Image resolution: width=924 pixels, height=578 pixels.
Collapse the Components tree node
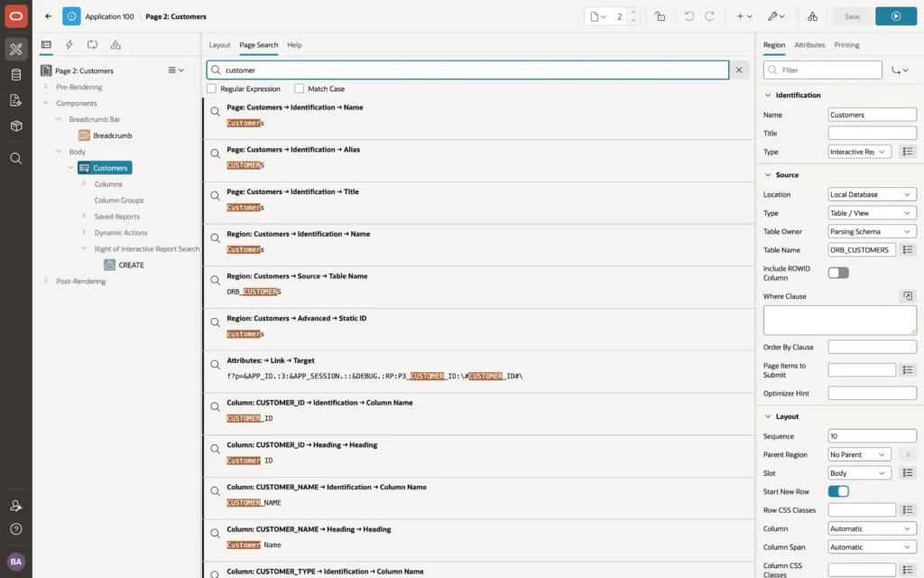coord(45,103)
